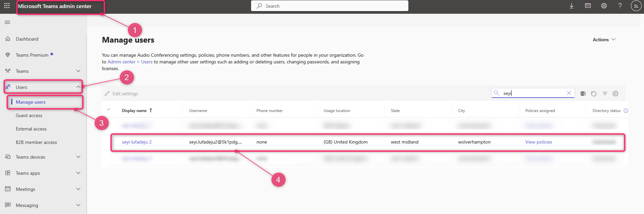This screenshot has width=644, height=214.
Task: Click the Meetings calendar icon
Action: point(8,189)
